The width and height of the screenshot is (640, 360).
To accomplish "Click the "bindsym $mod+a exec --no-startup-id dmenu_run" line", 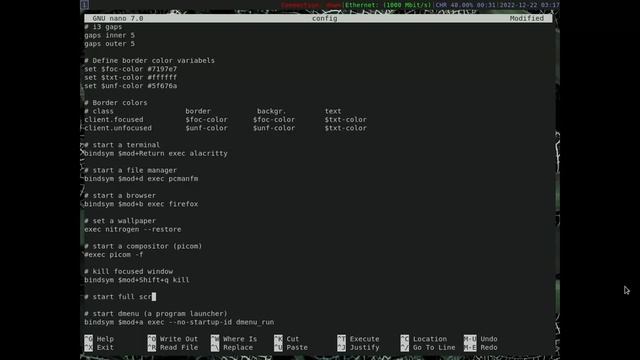I will click(179, 322).
